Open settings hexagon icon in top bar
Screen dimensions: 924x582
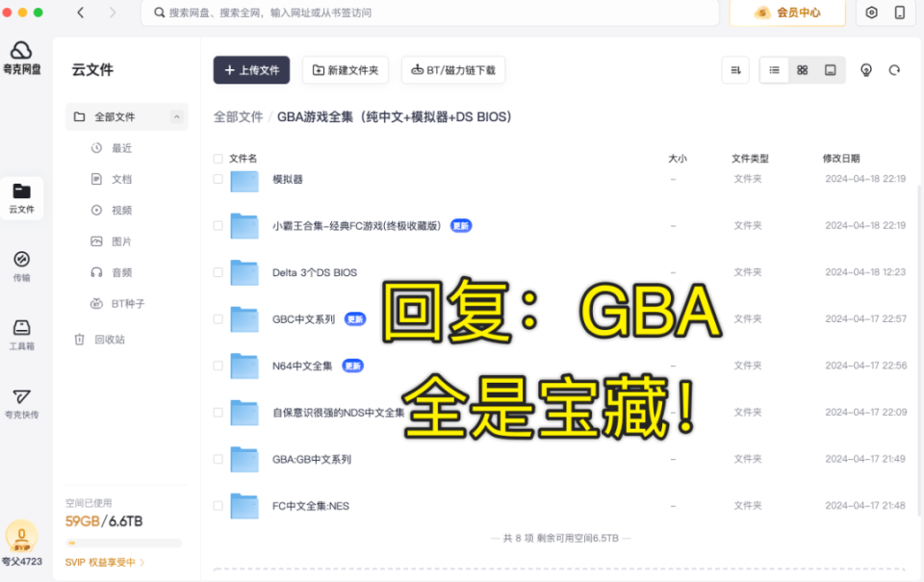[872, 13]
